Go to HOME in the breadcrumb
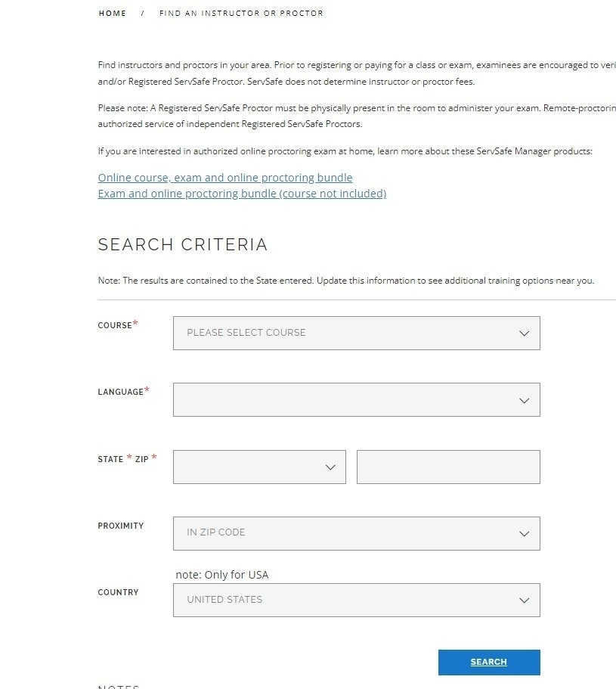 [x=113, y=14]
